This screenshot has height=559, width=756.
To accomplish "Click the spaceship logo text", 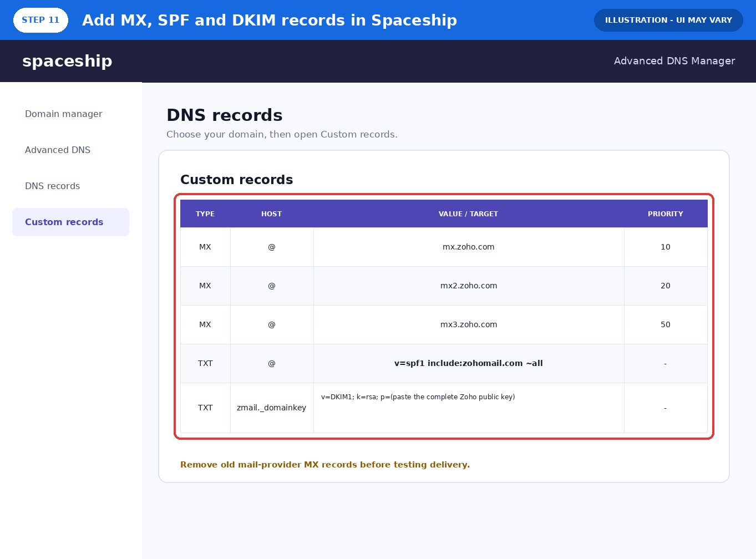I will (67, 61).
